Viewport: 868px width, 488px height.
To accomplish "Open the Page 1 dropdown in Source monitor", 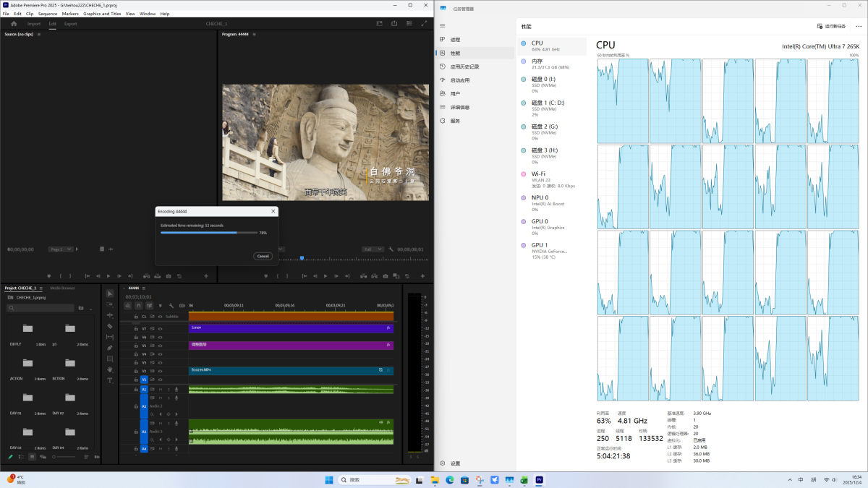I will [x=61, y=249].
